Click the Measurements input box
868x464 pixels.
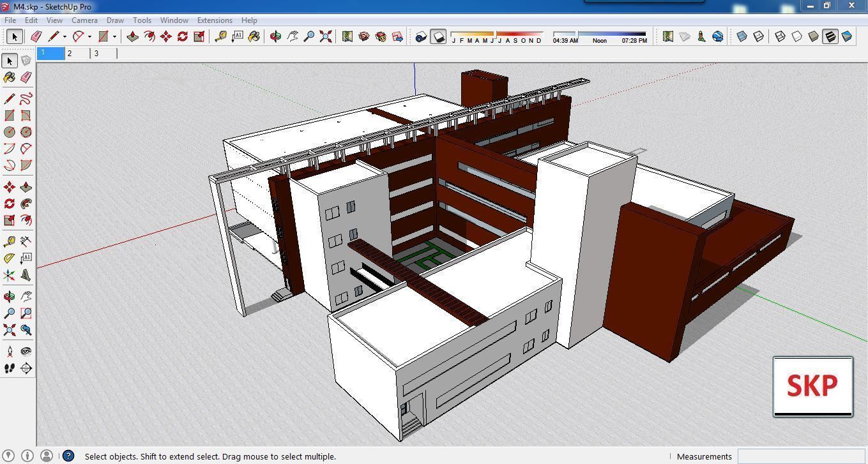point(801,456)
